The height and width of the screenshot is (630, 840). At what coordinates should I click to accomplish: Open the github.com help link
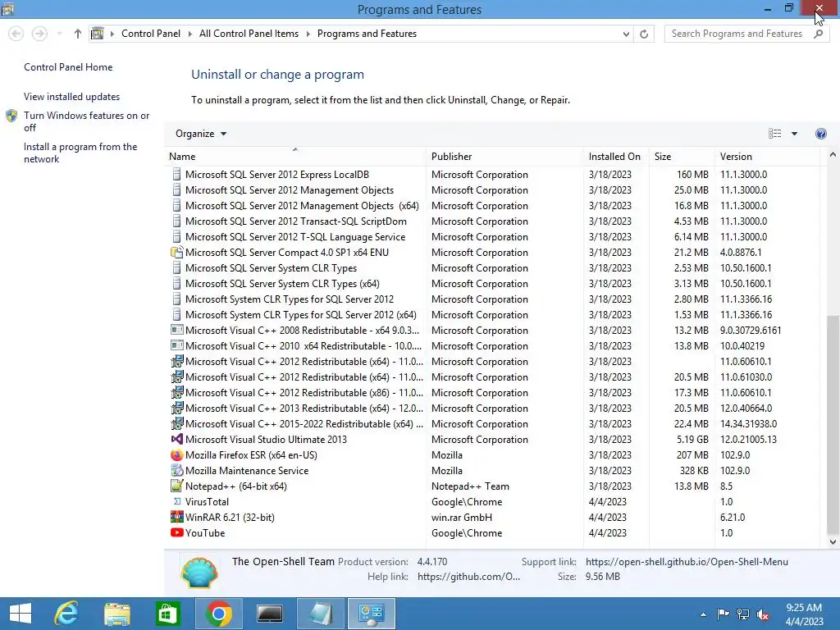click(x=468, y=577)
